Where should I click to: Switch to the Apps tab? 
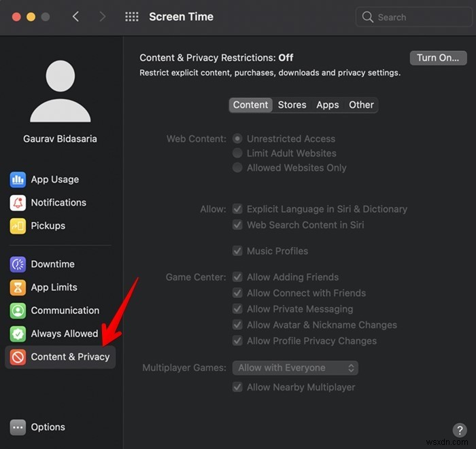click(328, 105)
